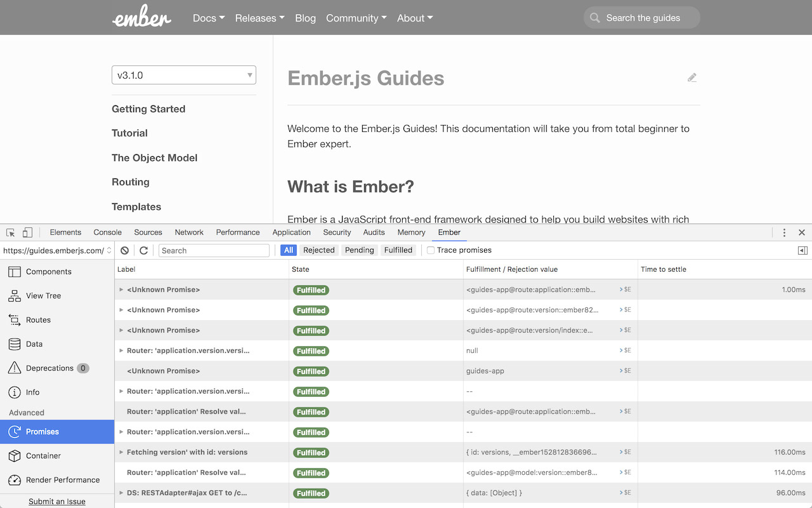812x508 pixels.
Task: Click the Submit an Issue link
Action: [58, 501]
